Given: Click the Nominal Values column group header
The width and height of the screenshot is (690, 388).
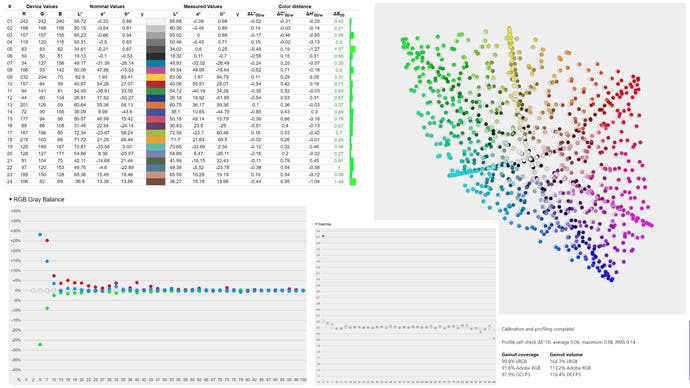Looking at the screenshot, I should 107,7.
